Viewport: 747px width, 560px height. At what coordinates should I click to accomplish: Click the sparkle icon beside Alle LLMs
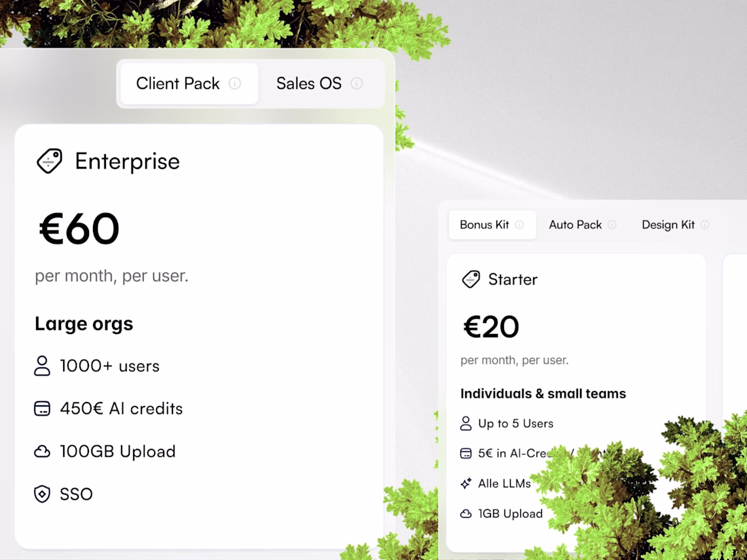466,484
